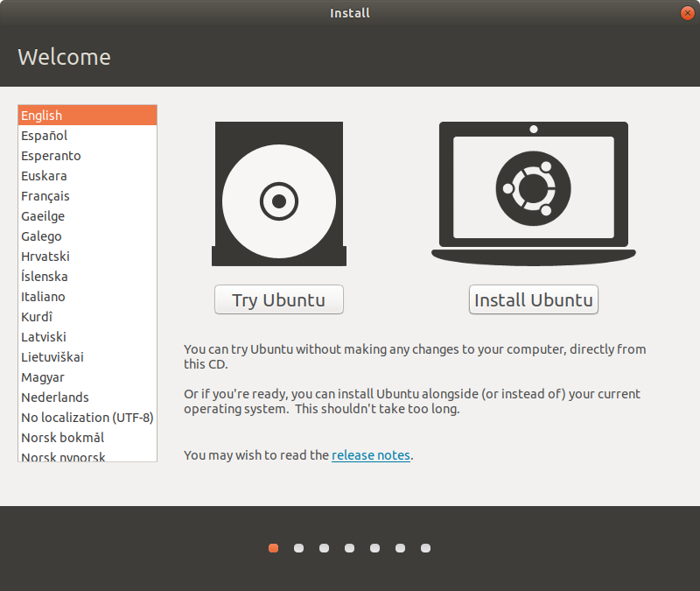Click the CD disc icon above Try Ubuntu

pyautogui.click(x=279, y=193)
